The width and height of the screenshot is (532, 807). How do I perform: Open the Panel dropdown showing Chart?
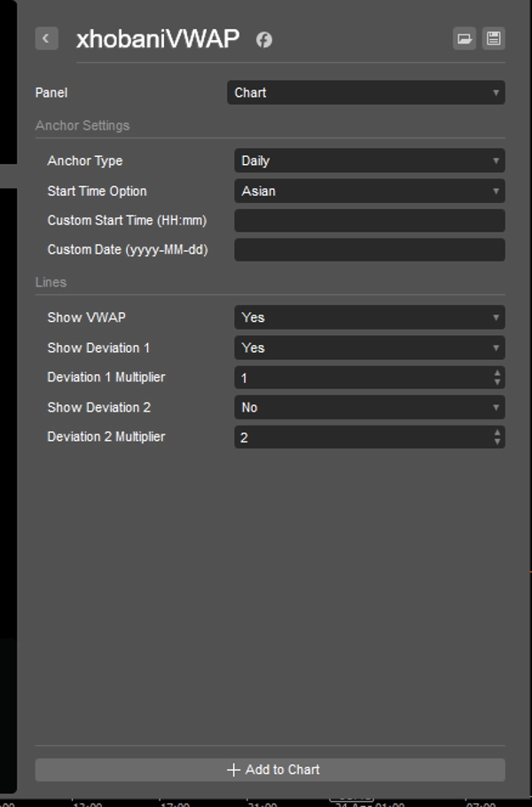365,92
